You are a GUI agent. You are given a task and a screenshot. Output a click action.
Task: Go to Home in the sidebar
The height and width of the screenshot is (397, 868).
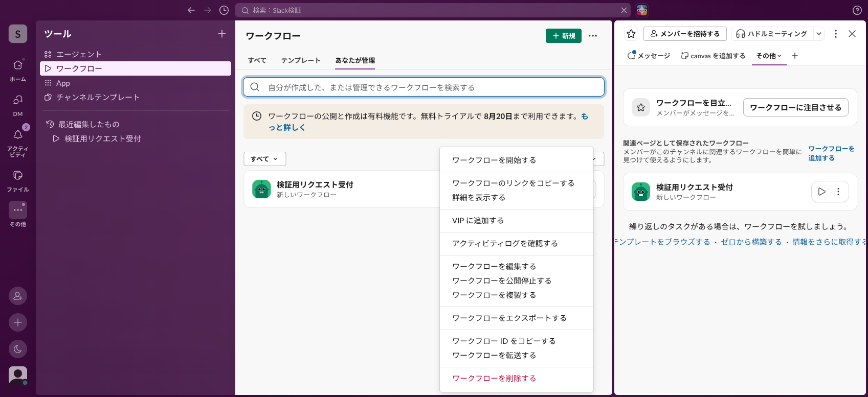click(x=18, y=71)
